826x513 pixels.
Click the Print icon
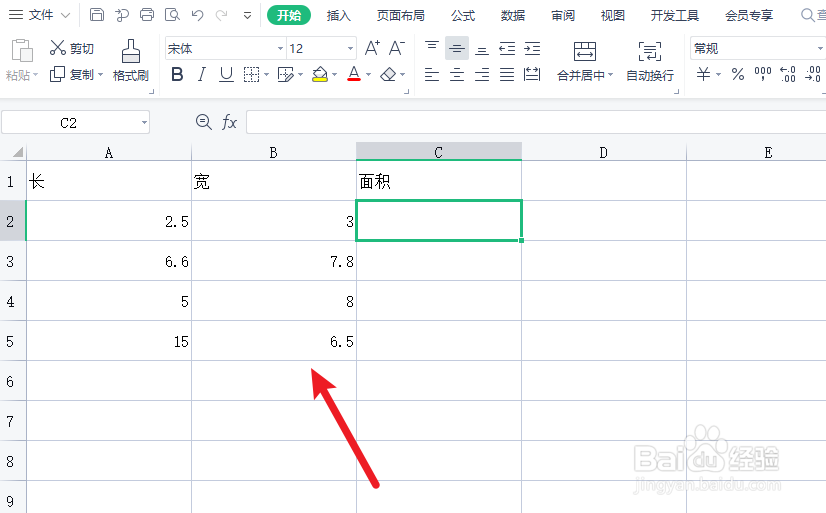pos(147,15)
